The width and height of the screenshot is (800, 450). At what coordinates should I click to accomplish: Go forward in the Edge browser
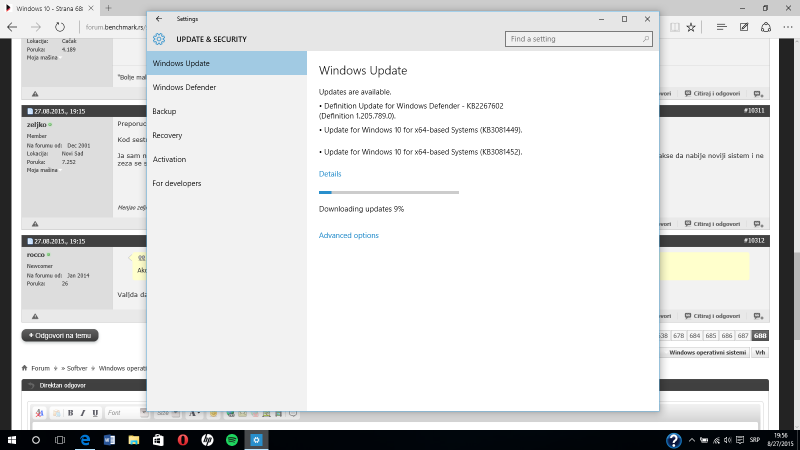pyautogui.click(x=36, y=27)
